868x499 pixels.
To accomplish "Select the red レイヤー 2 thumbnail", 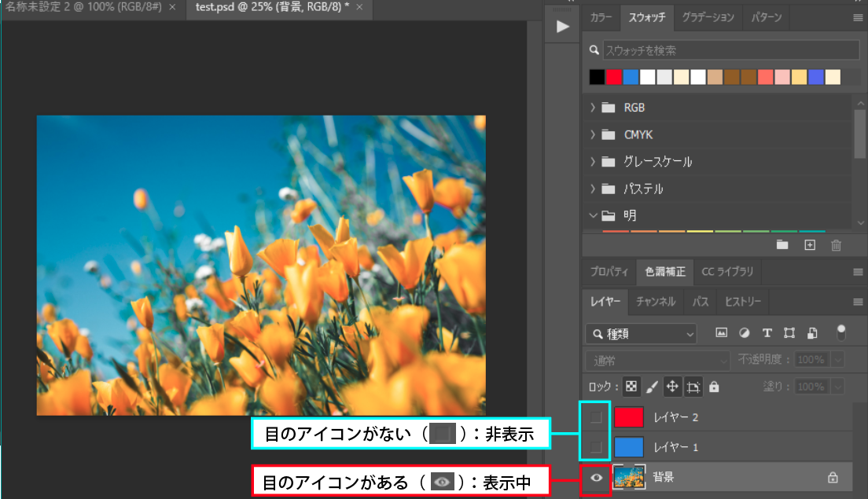I will click(x=629, y=417).
